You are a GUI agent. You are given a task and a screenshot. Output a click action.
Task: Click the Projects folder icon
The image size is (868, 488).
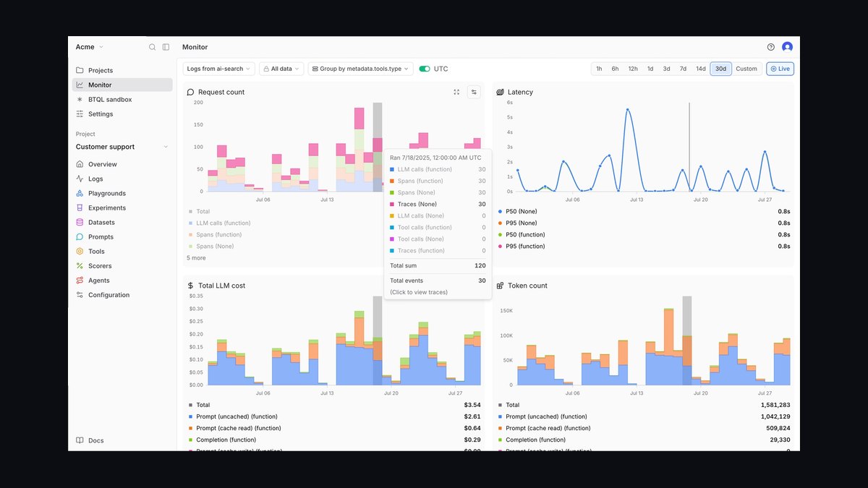(80, 70)
